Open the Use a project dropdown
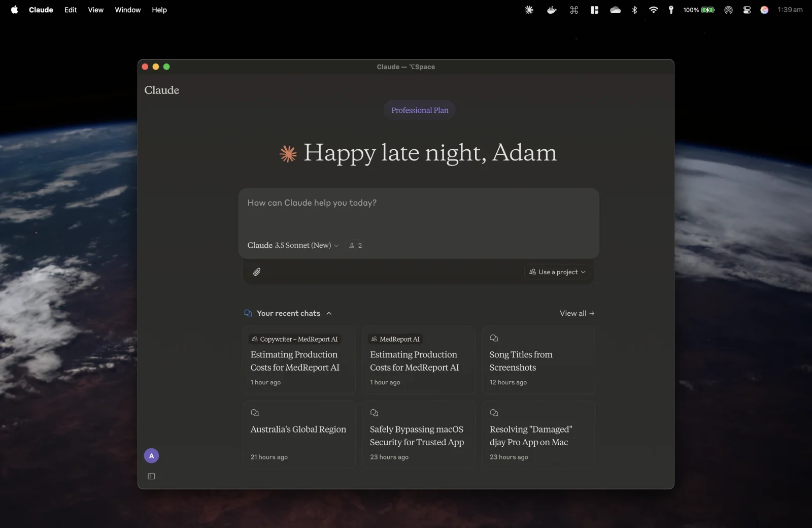 coord(557,272)
